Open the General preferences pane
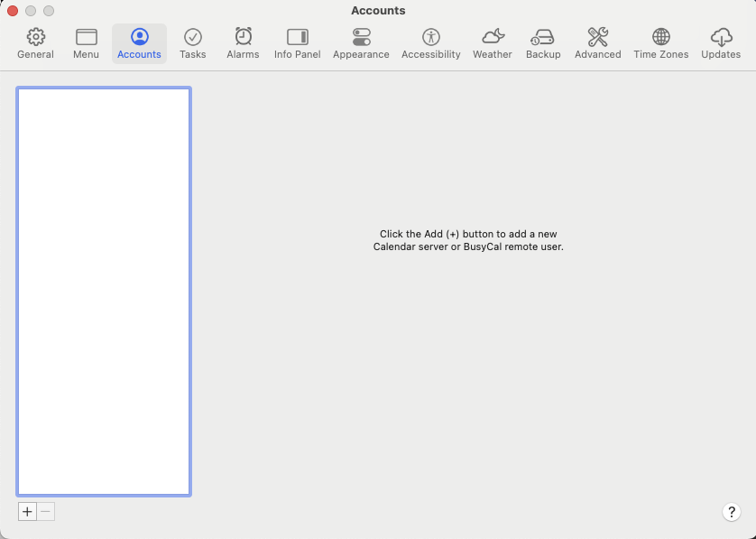The width and height of the screenshot is (756, 539). pos(35,43)
